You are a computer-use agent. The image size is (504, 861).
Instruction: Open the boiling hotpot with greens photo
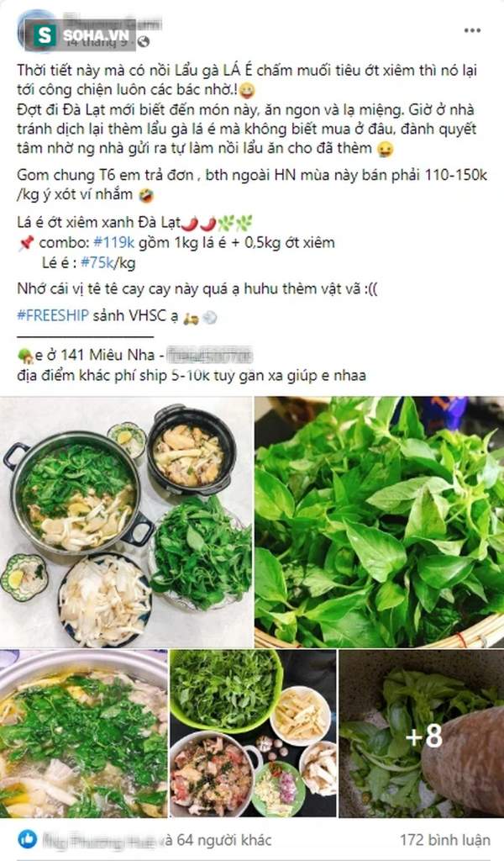point(83,733)
